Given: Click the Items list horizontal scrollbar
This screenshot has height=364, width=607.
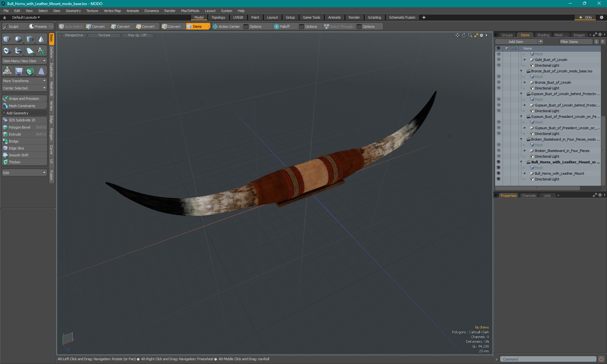Looking at the screenshot, I should (x=537, y=188).
